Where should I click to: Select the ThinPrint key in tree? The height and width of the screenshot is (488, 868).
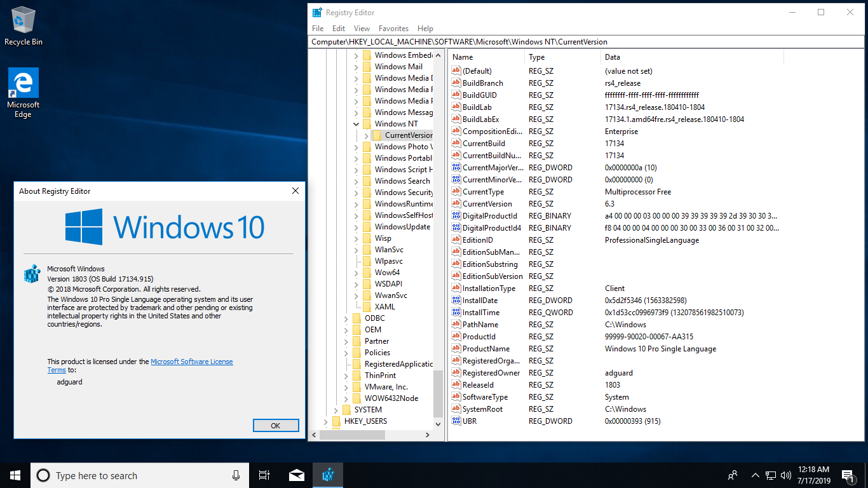click(380, 376)
